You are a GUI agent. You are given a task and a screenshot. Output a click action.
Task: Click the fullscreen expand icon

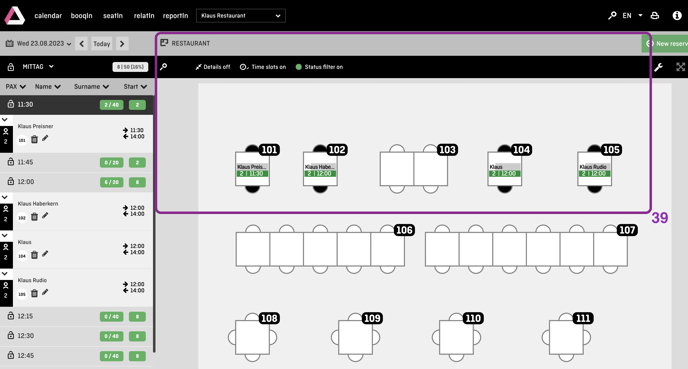(x=680, y=67)
